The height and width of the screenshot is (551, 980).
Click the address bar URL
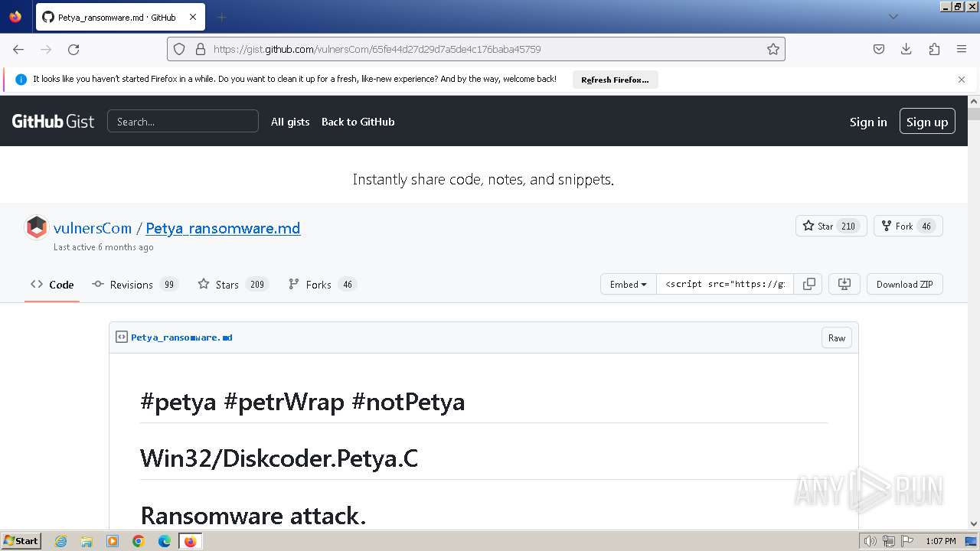pos(377,49)
